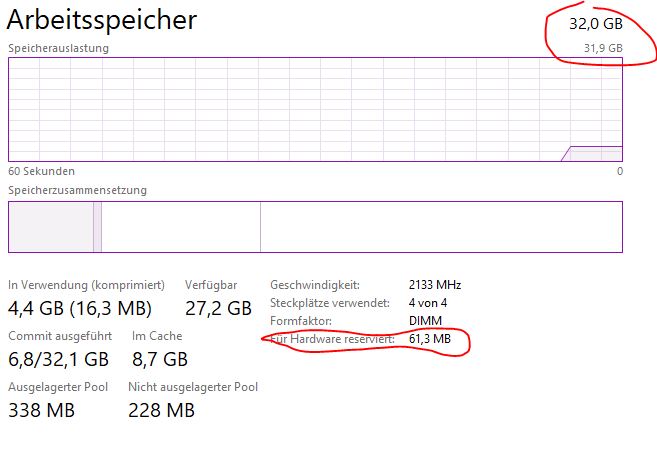Click the narrow modified segment in composition bar
657x458 pixels.
click(x=98, y=227)
